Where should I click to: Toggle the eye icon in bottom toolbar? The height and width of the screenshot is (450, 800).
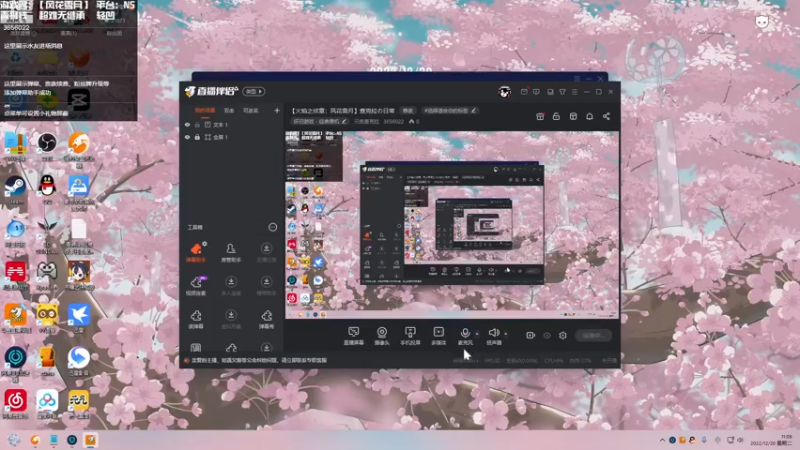tap(546, 335)
